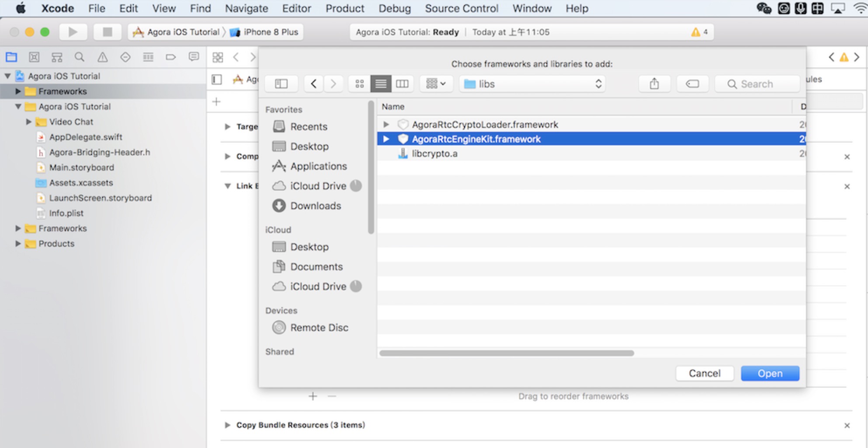Switch file dialog to icon view
This screenshot has width=868, height=448.
pos(360,84)
